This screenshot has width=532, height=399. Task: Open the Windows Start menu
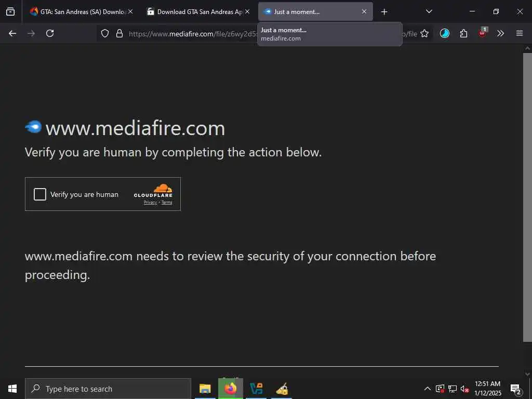pyautogui.click(x=12, y=389)
